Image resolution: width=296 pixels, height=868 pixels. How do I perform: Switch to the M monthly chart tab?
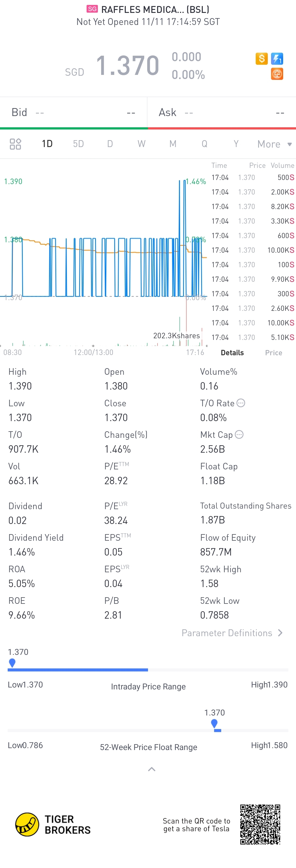point(173,144)
